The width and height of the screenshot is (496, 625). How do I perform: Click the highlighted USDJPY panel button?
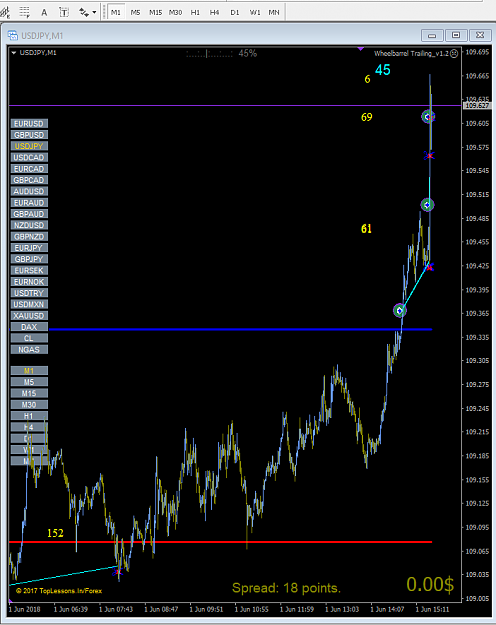pyautogui.click(x=29, y=146)
